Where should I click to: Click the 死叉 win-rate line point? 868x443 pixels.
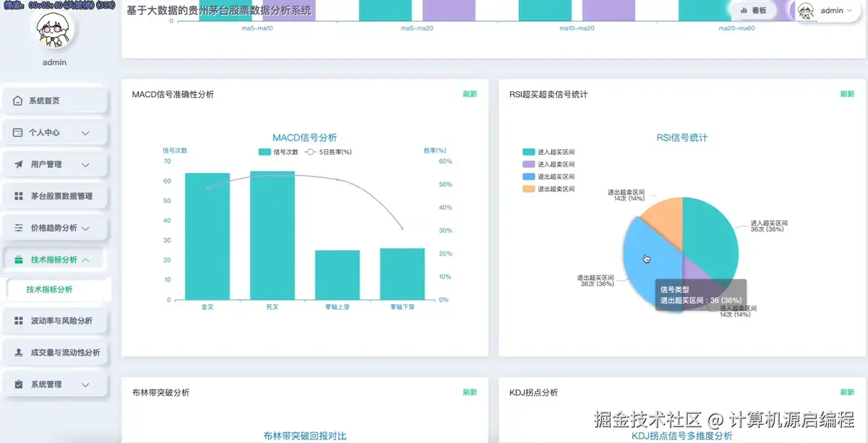(x=273, y=175)
